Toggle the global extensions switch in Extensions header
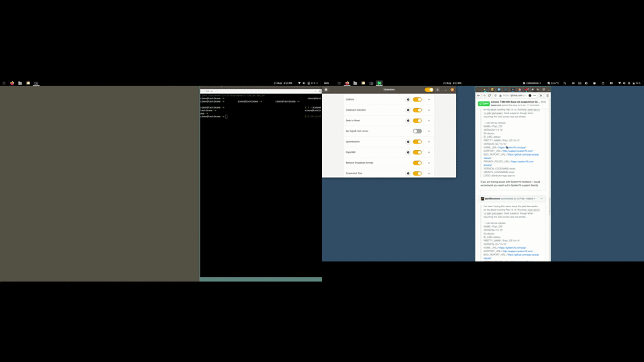This screenshot has height=362, width=644. point(429,89)
